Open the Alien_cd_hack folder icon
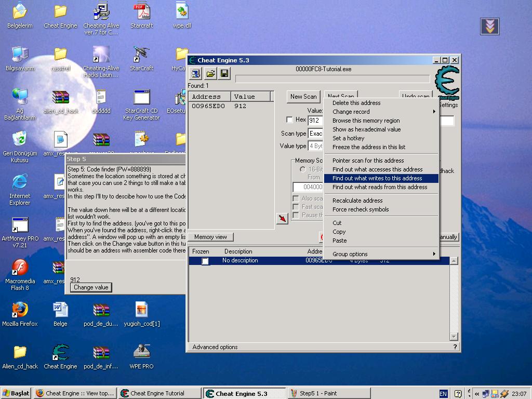This screenshot has height=399, width=532. tap(20, 356)
